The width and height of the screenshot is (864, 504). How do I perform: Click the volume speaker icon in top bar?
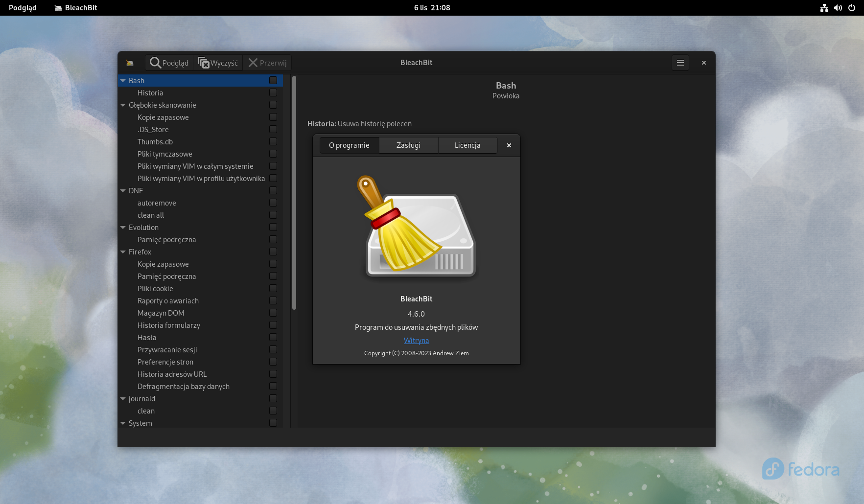(838, 8)
